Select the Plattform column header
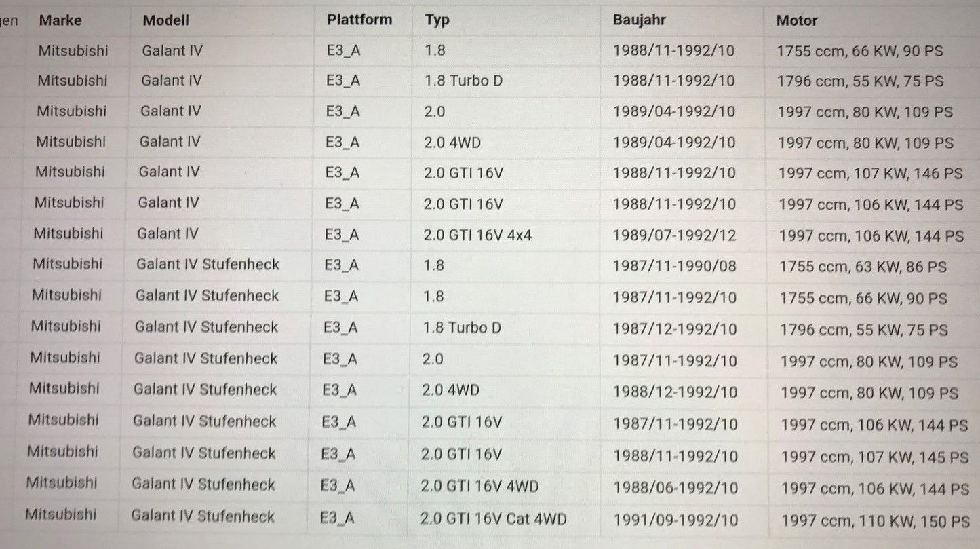 click(359, 20)
